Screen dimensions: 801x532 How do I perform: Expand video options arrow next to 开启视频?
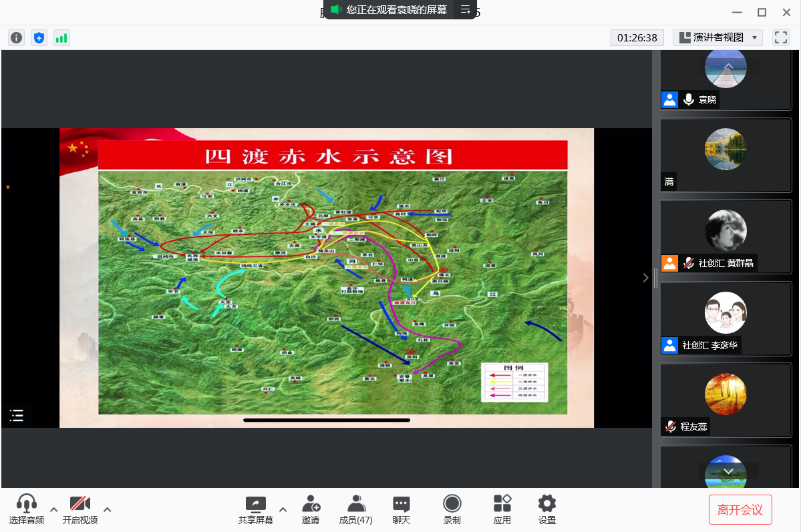point(108,509)
